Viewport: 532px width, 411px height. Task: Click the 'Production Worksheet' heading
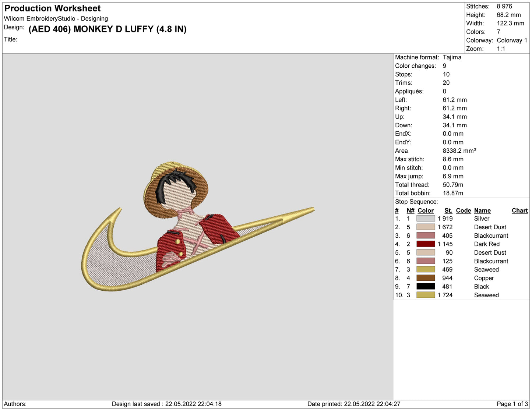pyautogui.click(x=52, y=8)
